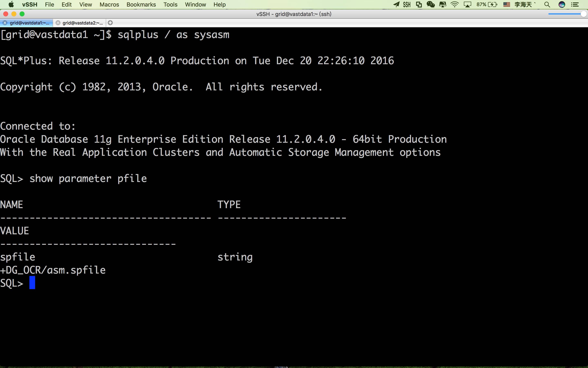
Task: Open the Macros menu
Action: pos(109,4)
